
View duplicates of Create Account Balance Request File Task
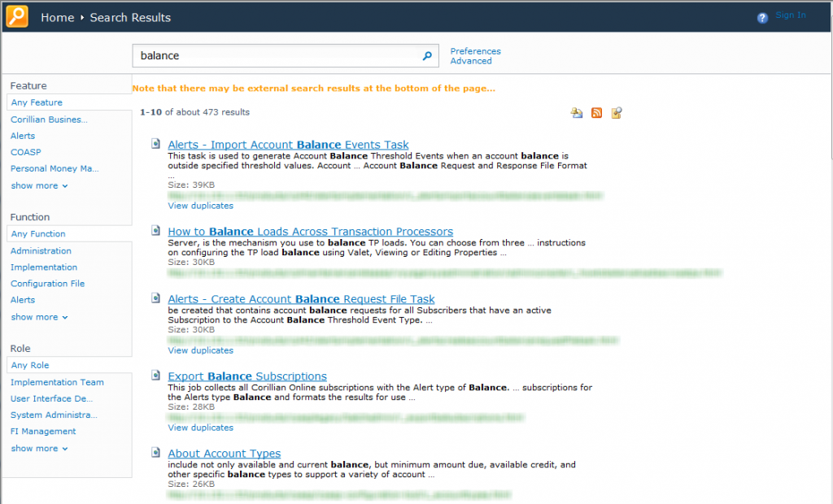click(200, 350)
